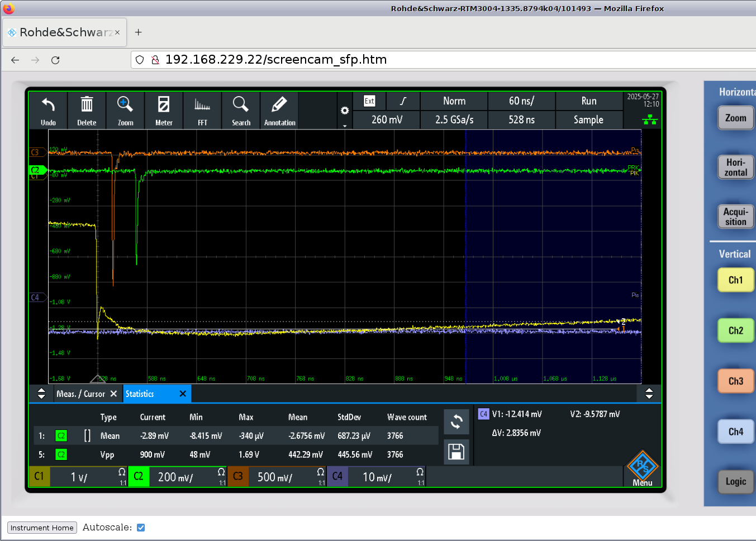The width and height of the screenshot is (756, 541).
Task: Reset statistics with the refresh icon
Action: pyautogui.click(x=456, y=422)
